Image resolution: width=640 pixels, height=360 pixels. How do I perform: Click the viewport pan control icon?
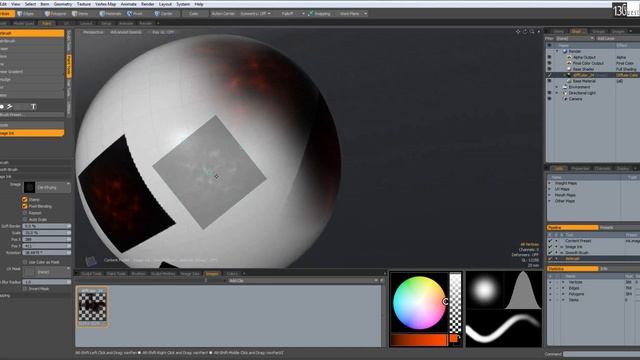[518, 31]
